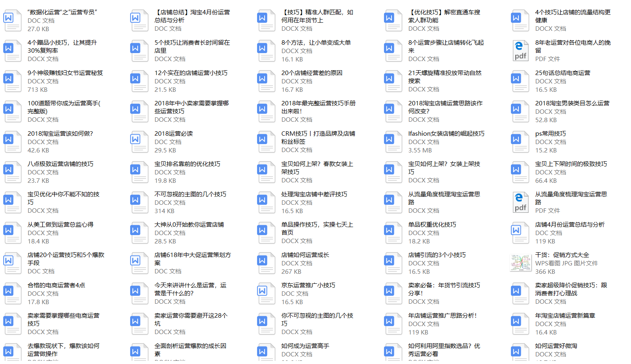Click the document icon for 【店铺总结】淘宝4月份运营总结与分析
The image size is (631, 364).
click(139, 20)
